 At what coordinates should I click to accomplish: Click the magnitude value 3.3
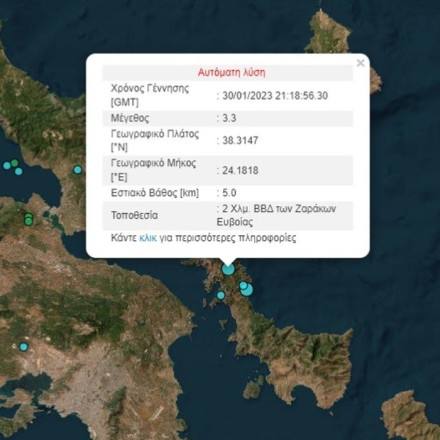click(x=229, y=118)
